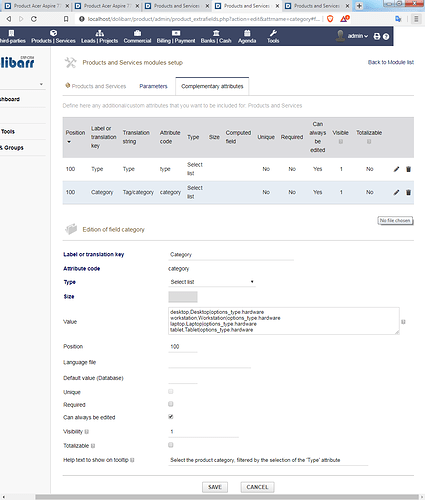Open Tools top menu

click(x=273, y=37)
